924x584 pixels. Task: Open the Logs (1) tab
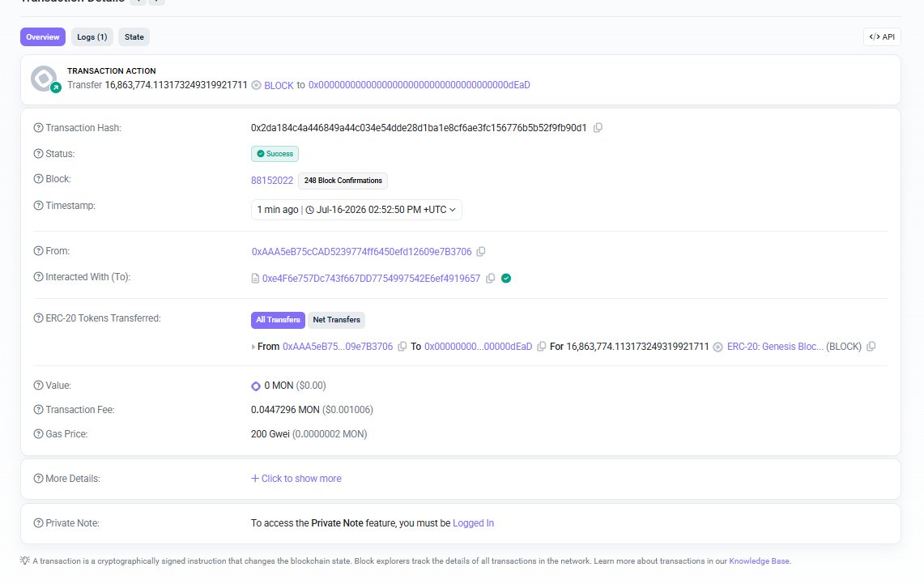click(x=92, y=36)
